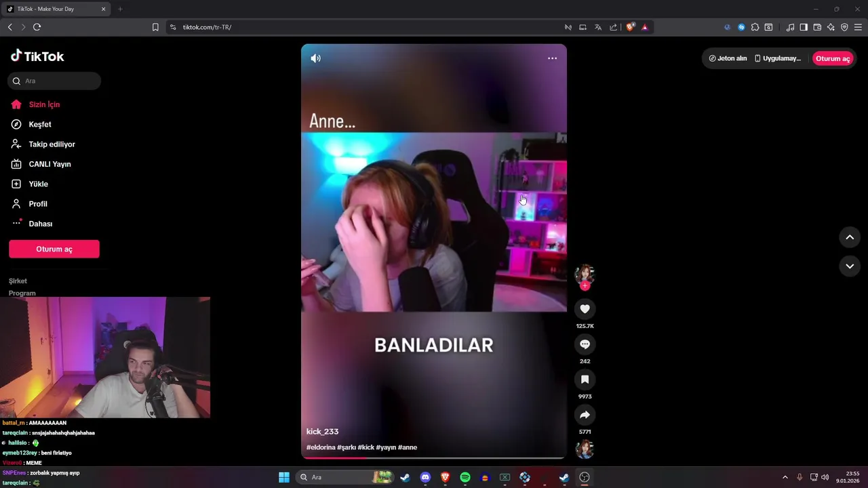Click the sidebar Oturum aç button
Viewport: 868px width, 488px height.
(x=54, y=249)
